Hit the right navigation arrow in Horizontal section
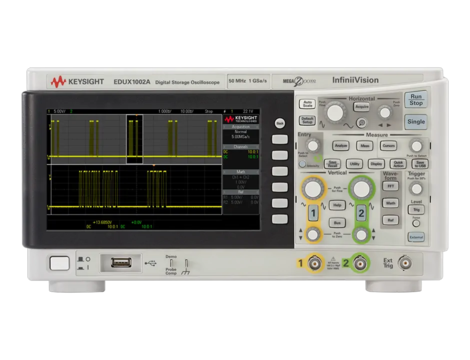 point(389,125)
